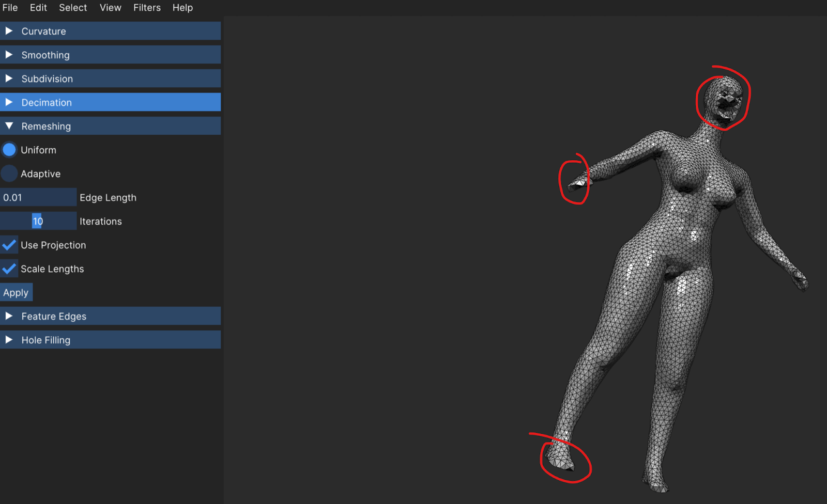
Task: Uncheck the Scale Lengths checkbox
Action: tap(9, 269)
